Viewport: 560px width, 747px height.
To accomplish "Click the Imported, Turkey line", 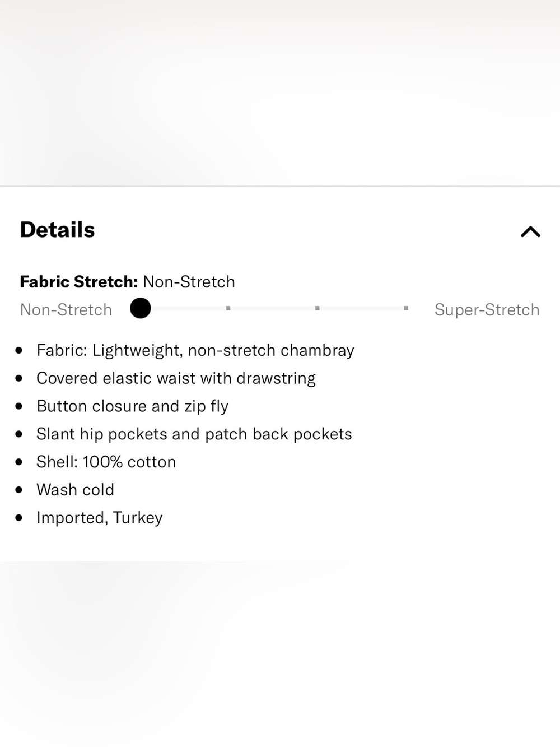I will [x=100, y=518].
